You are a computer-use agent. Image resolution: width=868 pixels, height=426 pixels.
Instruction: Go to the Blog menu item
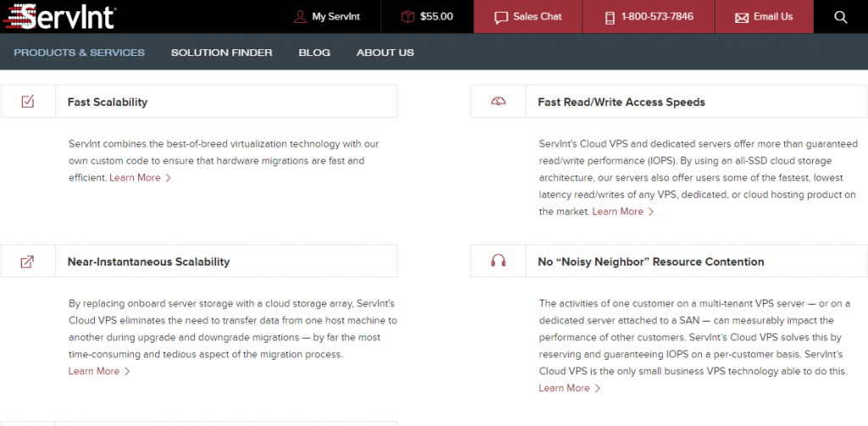pos(314,53)
